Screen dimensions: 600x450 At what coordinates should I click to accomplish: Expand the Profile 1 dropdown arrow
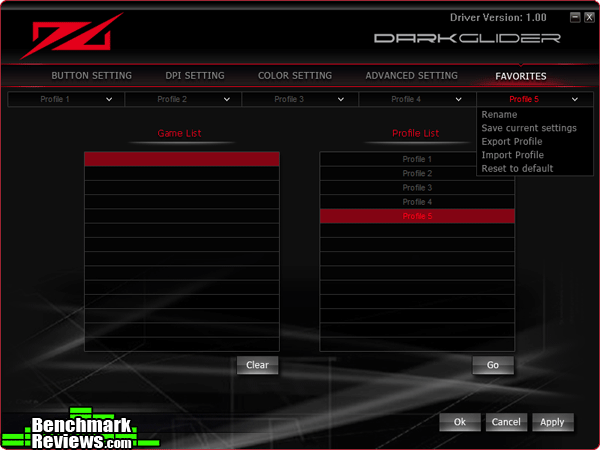point(109,99)
